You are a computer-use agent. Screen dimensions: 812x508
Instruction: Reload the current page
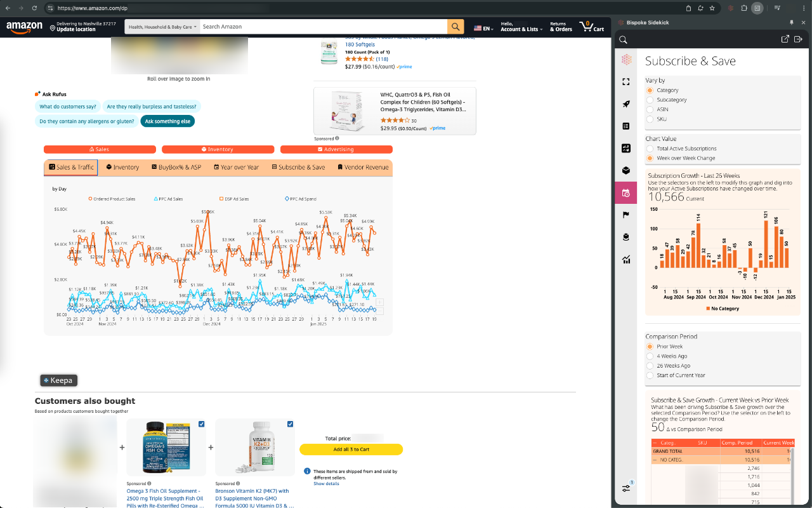click(34, 8)
